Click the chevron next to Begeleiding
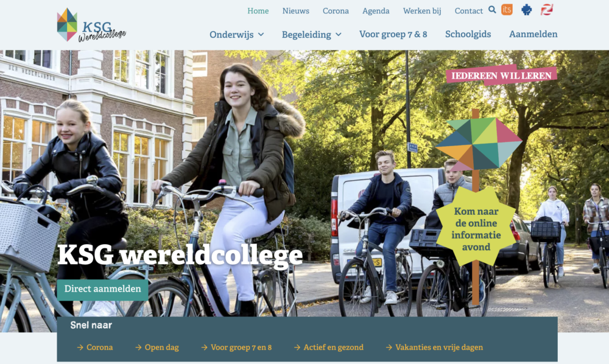 (x=338, y=35)
